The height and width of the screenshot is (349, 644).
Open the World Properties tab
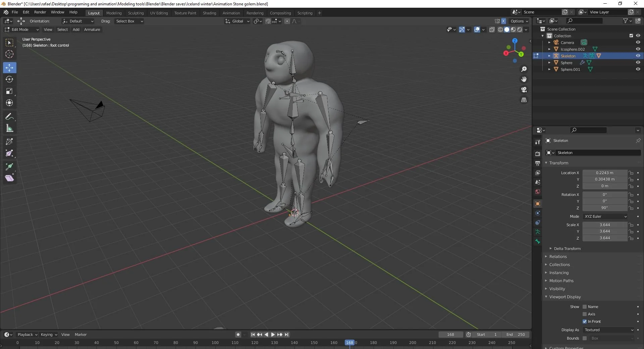(537, 192)
